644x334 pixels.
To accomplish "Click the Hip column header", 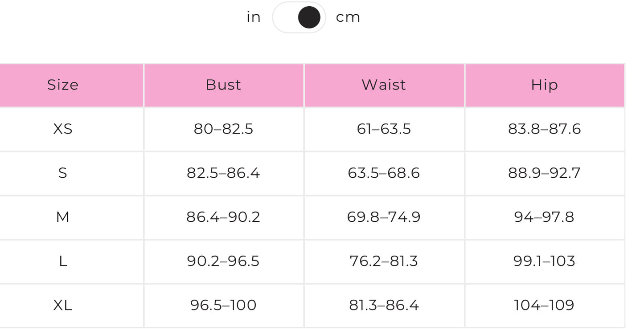I will point(544,85).
